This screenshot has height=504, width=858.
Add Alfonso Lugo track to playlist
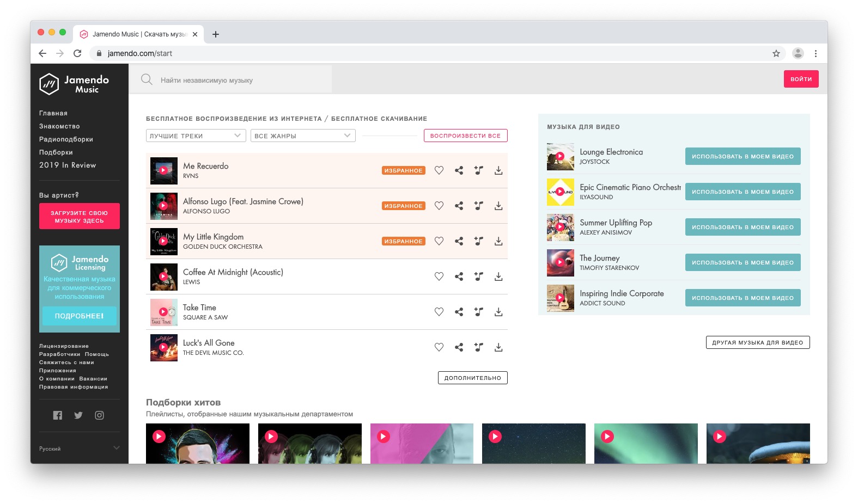pos(478,206)
